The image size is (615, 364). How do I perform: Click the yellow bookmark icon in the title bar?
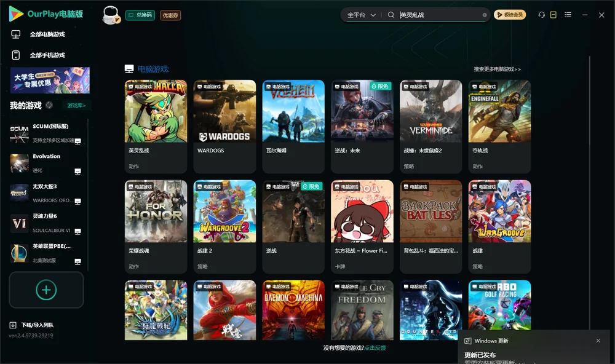(x=553, y=15)
